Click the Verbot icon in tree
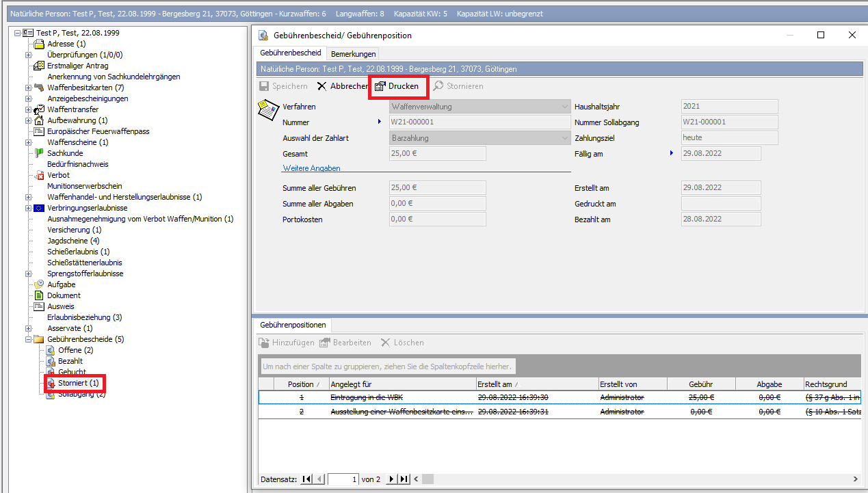 click(39, 175)
